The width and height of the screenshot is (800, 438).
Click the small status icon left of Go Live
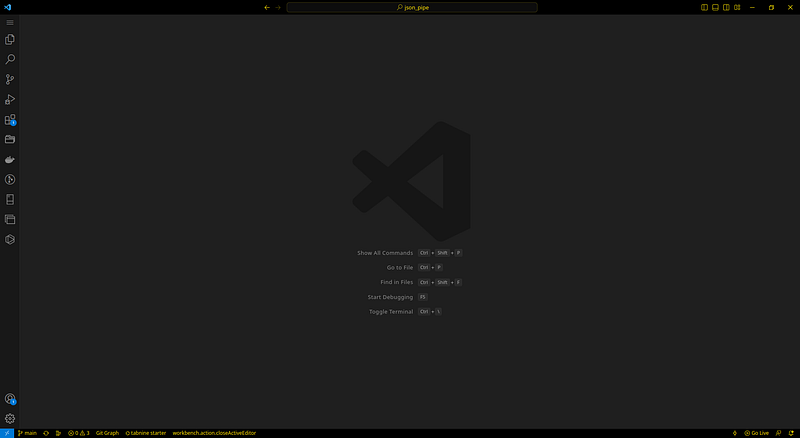tap(735, 433)
